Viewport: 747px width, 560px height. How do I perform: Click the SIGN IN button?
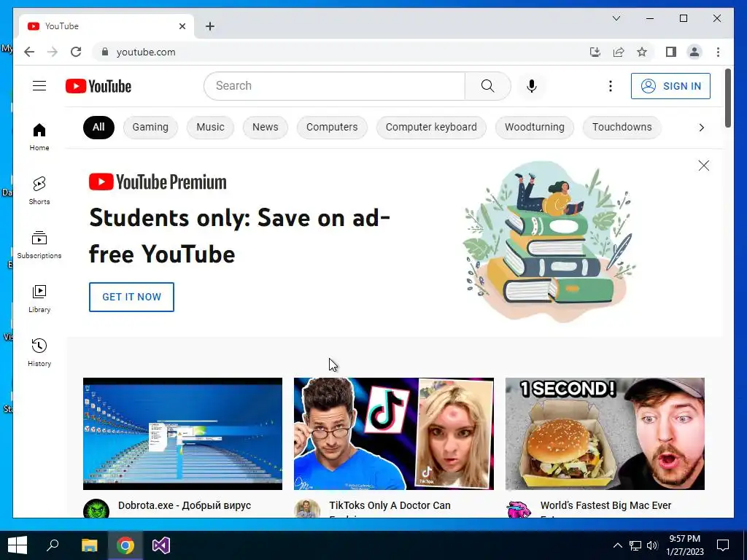[x=670, y=86]
